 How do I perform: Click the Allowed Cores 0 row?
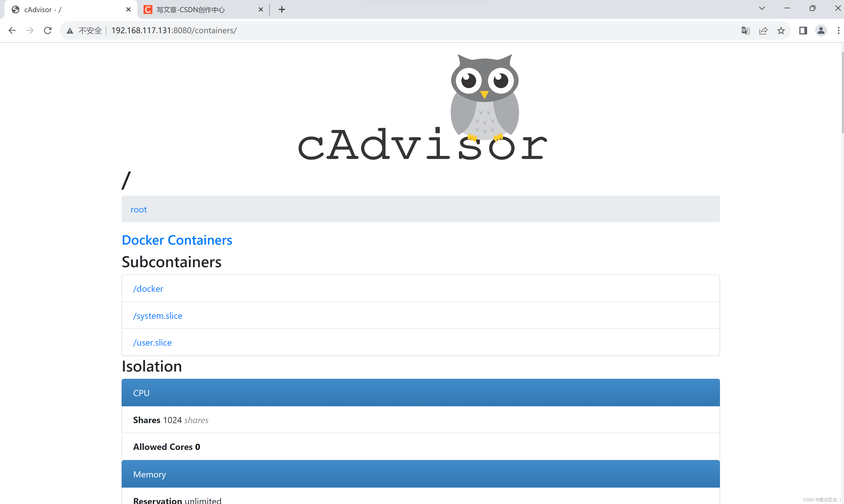point(421,447)
